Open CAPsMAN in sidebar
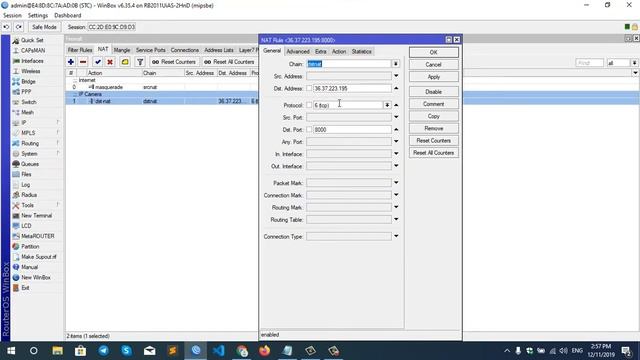 coord(33,51)
